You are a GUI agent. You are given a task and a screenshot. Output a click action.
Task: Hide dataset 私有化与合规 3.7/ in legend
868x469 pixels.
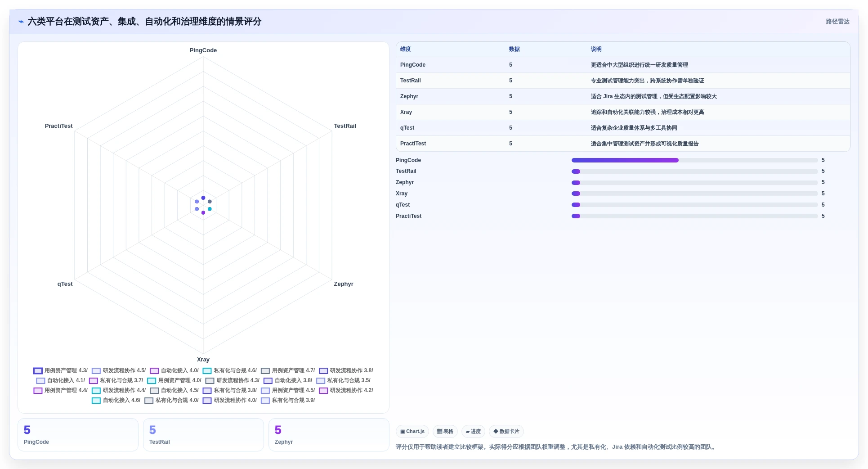click(x=116, y=381)
